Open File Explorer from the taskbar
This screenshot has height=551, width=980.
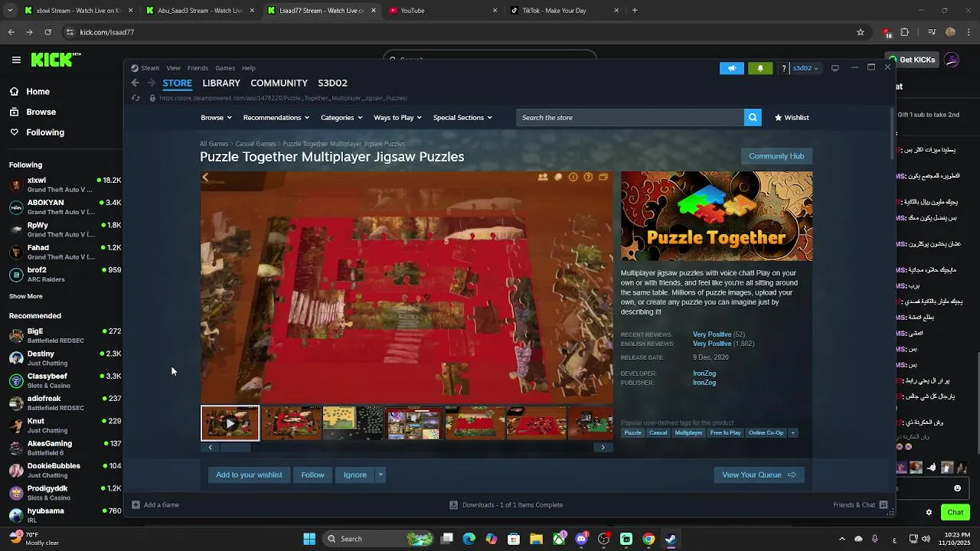coord(537,539)
